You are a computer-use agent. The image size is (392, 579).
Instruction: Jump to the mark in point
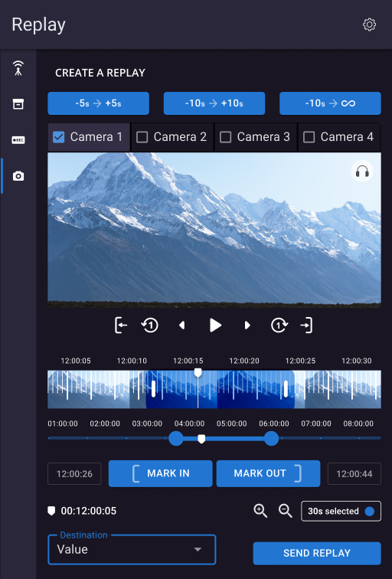coord(121,325)
